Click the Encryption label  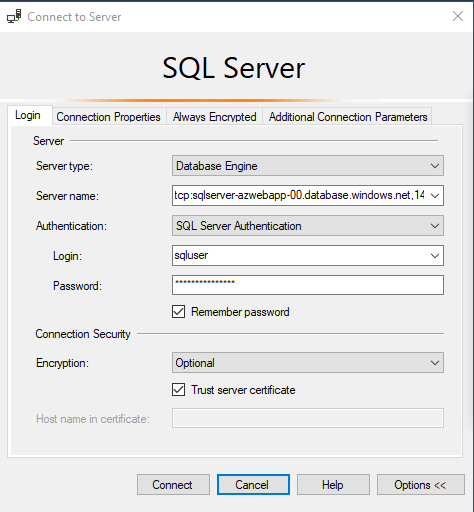point(63,363)
